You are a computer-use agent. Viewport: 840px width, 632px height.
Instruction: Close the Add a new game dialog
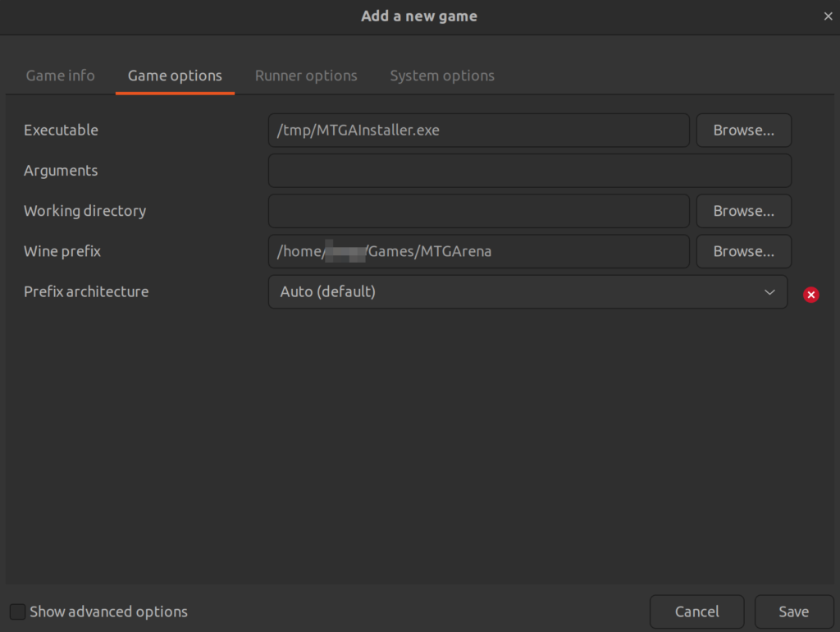pos(828,16)
